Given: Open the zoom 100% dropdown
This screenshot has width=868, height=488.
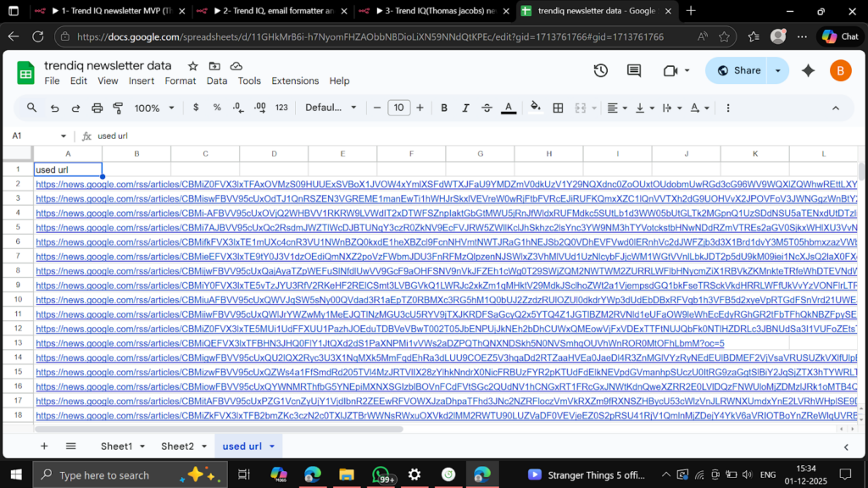Looking at the screenshot, I should pos(153,108).
